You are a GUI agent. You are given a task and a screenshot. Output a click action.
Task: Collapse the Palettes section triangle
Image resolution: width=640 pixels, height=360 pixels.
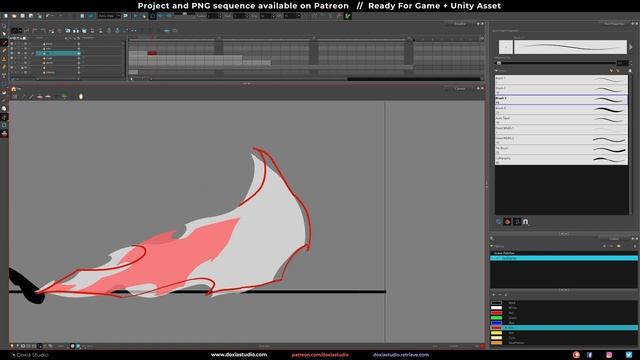(x=492, y=246)
